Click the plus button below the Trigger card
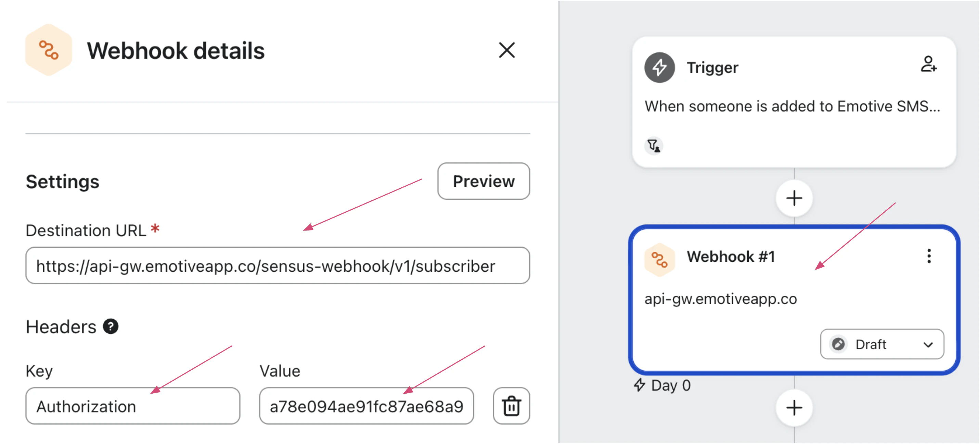The height and width of the screenshot is (444, 980). [x=794, y=198]
